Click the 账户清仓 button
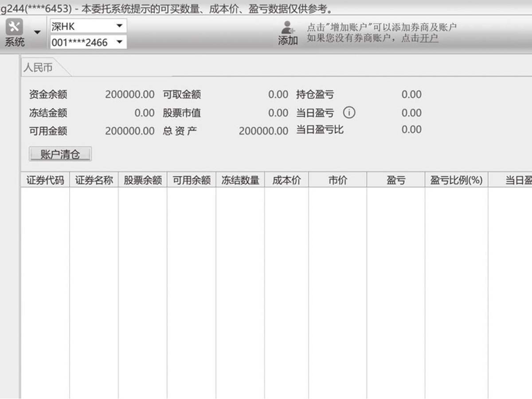 [x=60, y=154]
